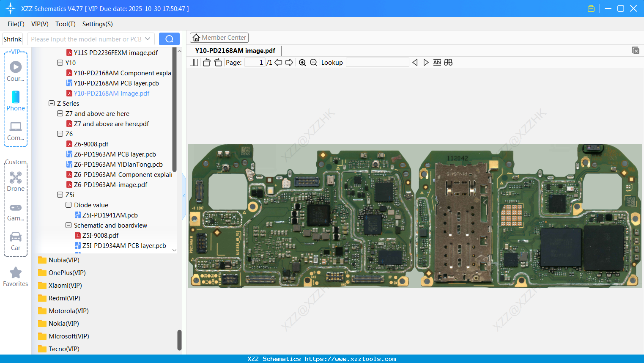Open Favorites star in sidebar
This screenshot has height=363, width=644.
tap(16, 277)
